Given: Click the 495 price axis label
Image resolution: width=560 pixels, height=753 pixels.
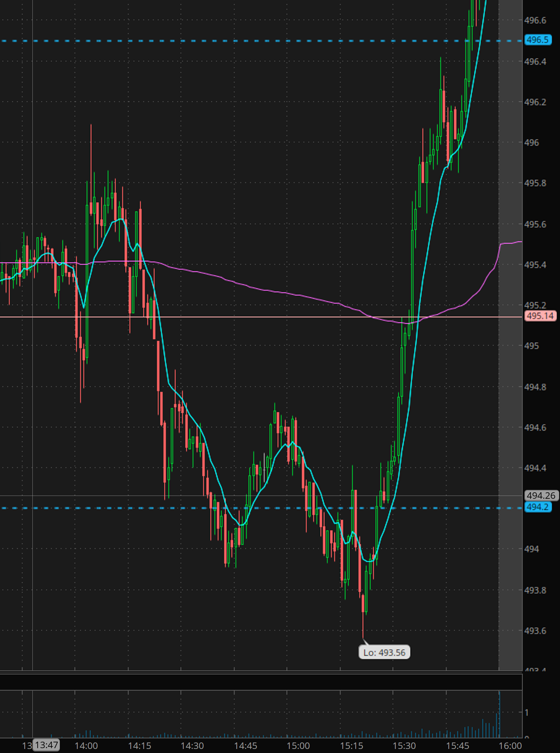Looking at the screenshot, I should coord(532,346).
